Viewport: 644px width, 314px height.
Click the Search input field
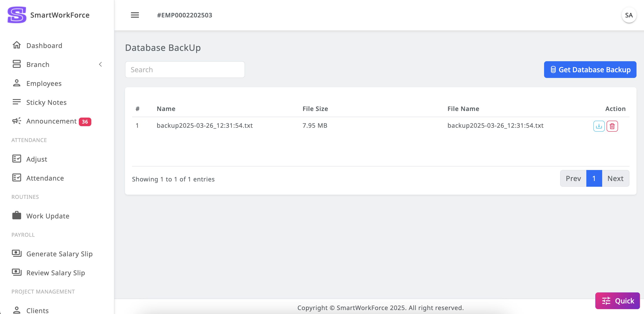click(x=185, y=70)
